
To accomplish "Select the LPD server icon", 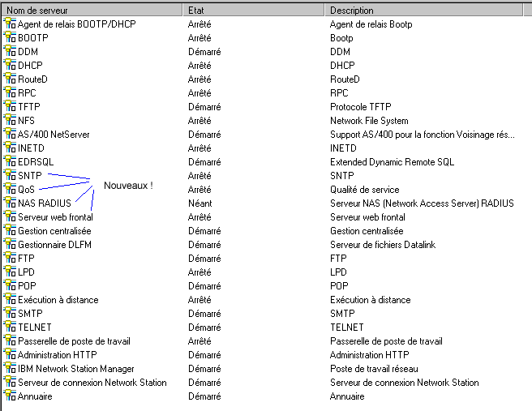I will [x=10, y=272].
